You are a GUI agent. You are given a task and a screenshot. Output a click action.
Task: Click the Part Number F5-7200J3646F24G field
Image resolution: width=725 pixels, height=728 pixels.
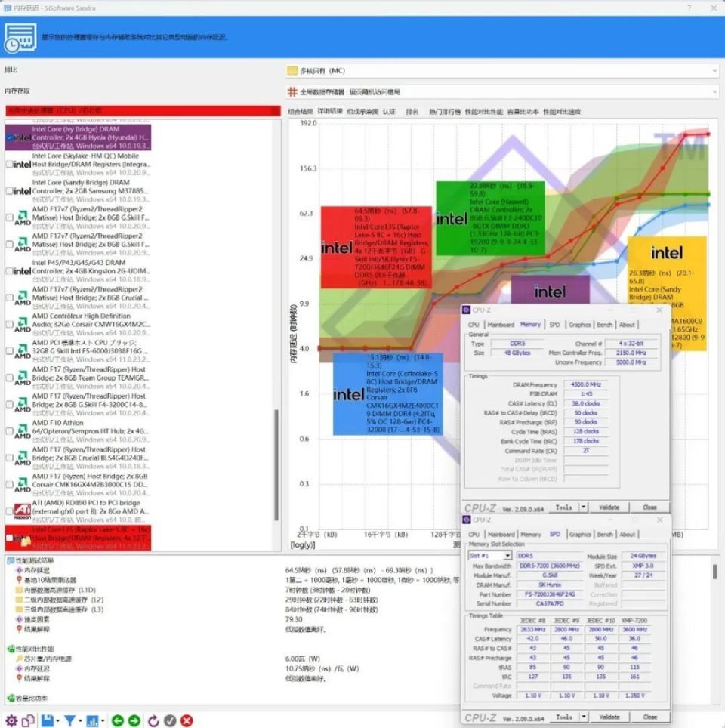click(x=550, y=594)
